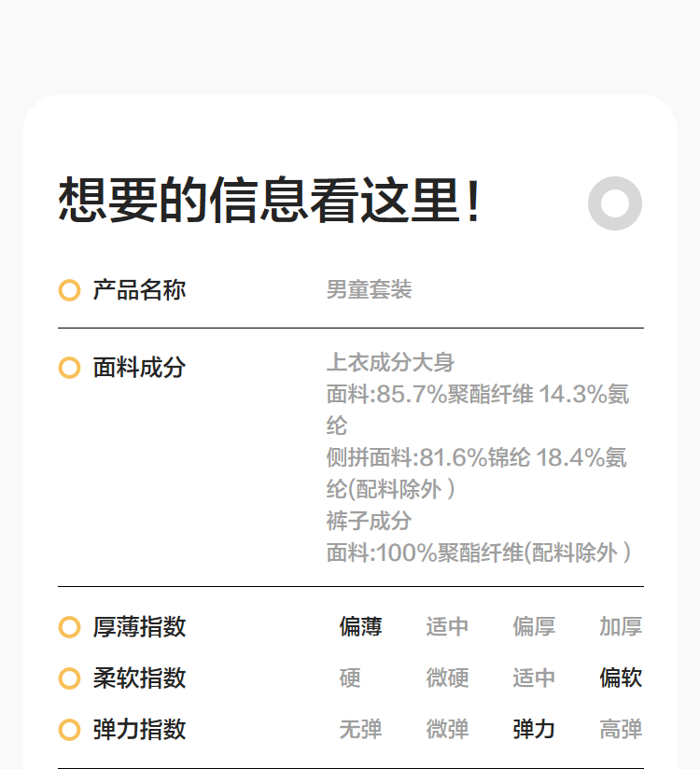Choose 无弹 elasticity option
Image resolution: width=700 pixels, height=769 pixels.
click(x=360, y=730)
